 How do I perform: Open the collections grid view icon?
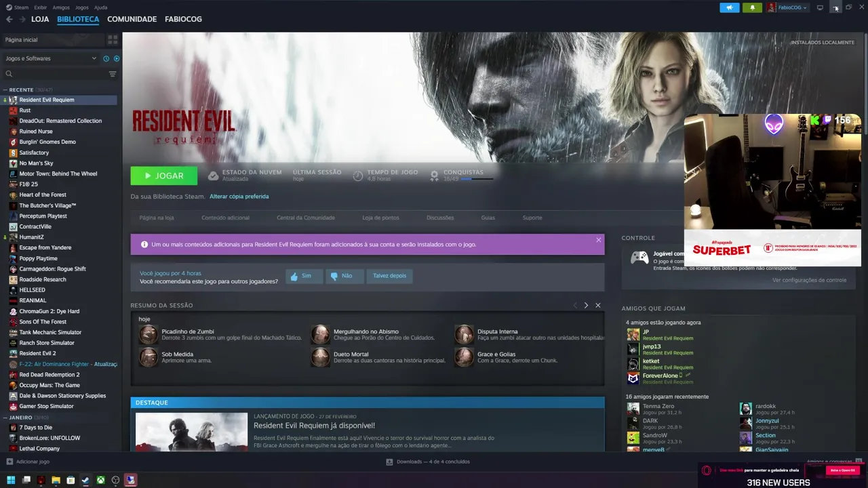click(x=113, y=39)
